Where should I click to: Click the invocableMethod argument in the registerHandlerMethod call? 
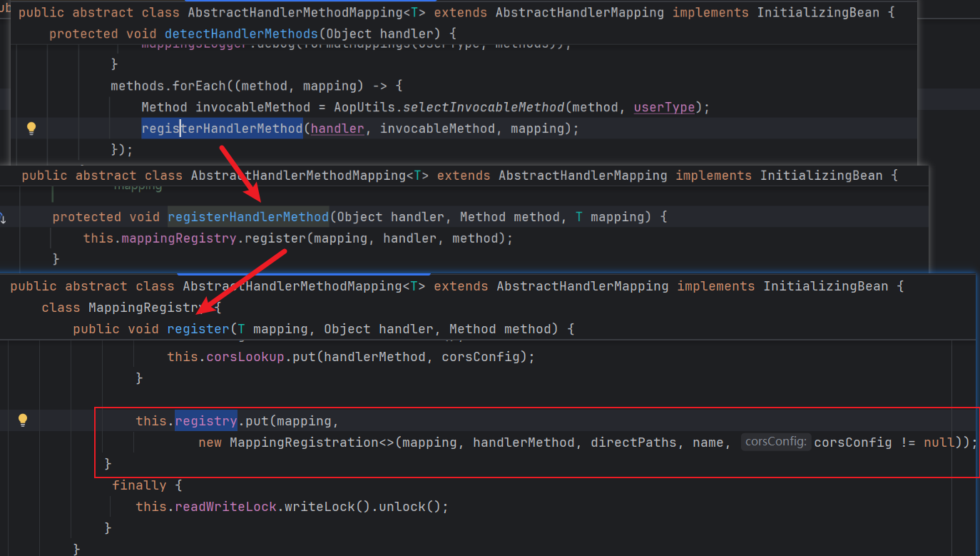437,128
